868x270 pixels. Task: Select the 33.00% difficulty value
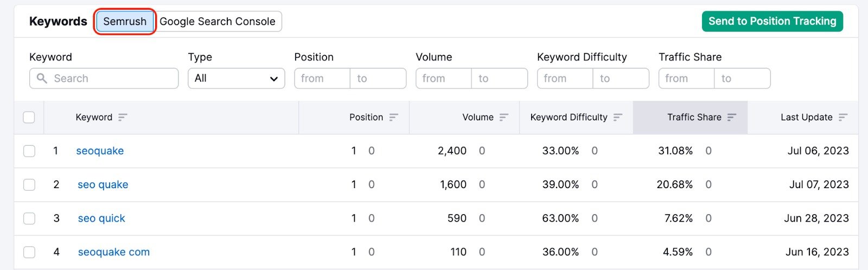(x=560, y=151)
